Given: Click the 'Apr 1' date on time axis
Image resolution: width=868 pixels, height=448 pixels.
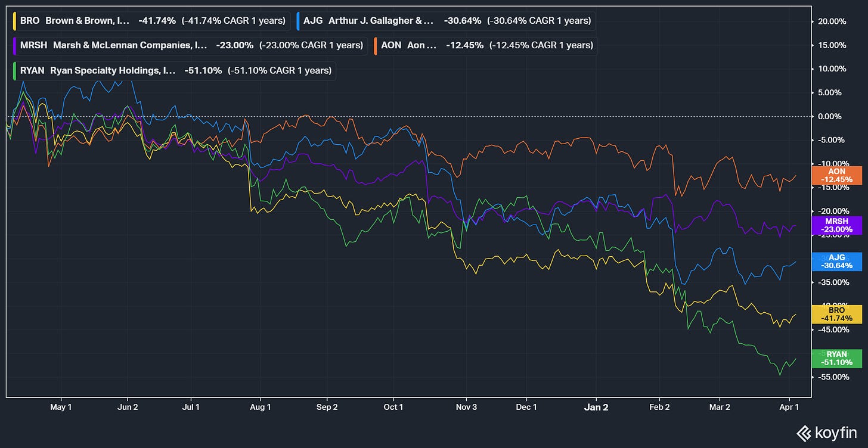Looking at the screenshot, I should (x=789, y=407).
